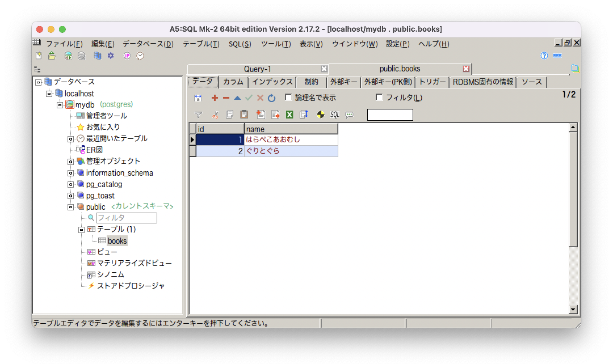Switch to the Query-1 tab

(x=257, y=69)
